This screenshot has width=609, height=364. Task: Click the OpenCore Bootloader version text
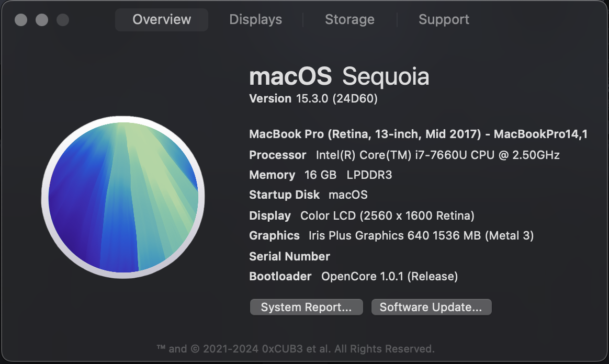point(389,276)
